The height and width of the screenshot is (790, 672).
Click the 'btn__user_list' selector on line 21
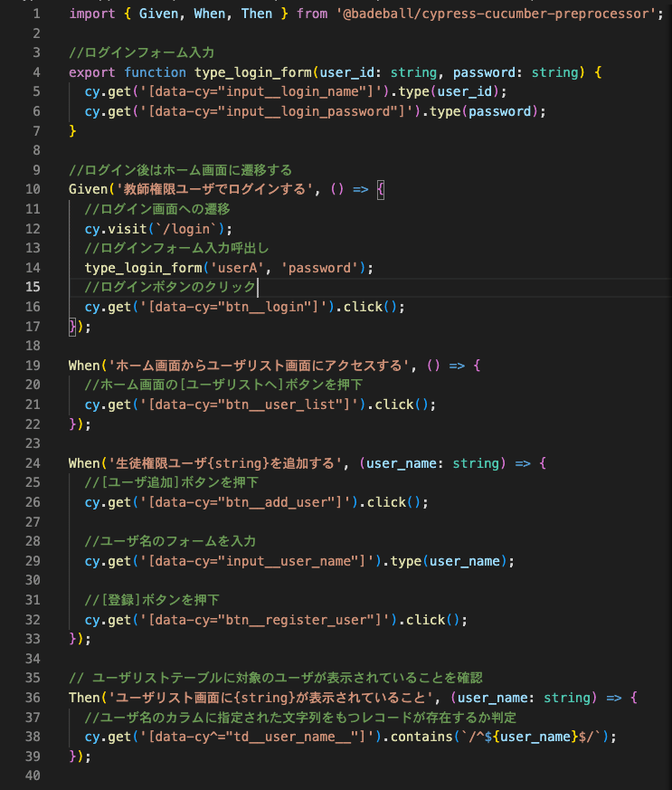[x=280, y=405]
